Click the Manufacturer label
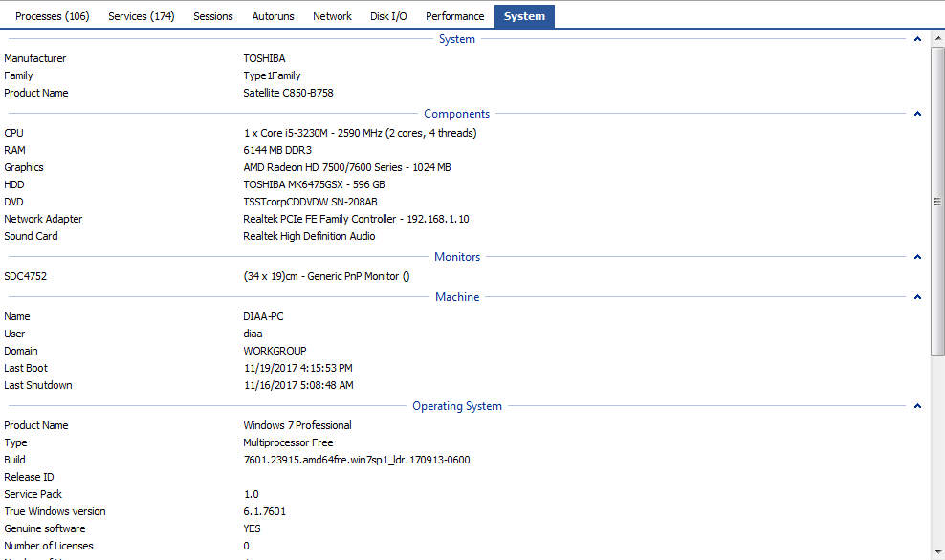 pos(35,58)
